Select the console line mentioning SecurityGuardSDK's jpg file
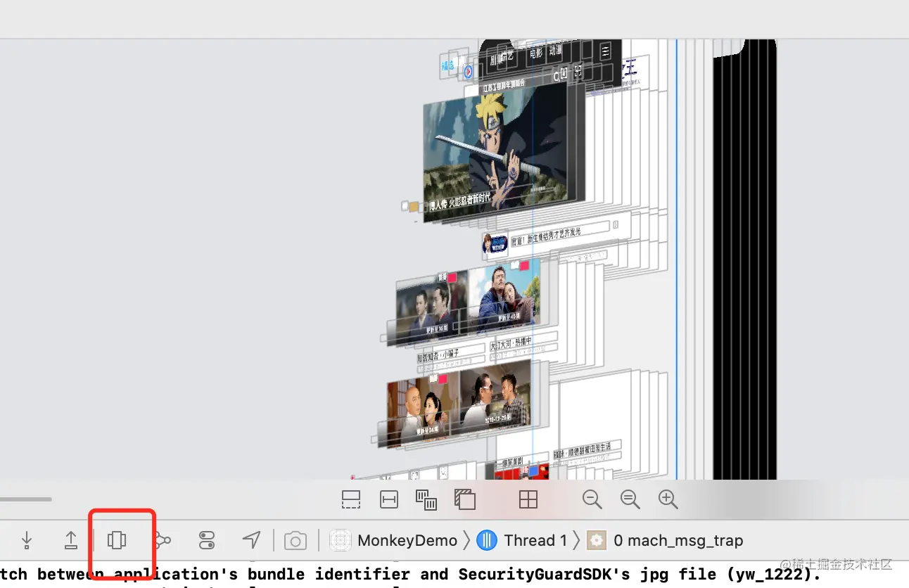909x588 pixels. [x=410, y=574]
